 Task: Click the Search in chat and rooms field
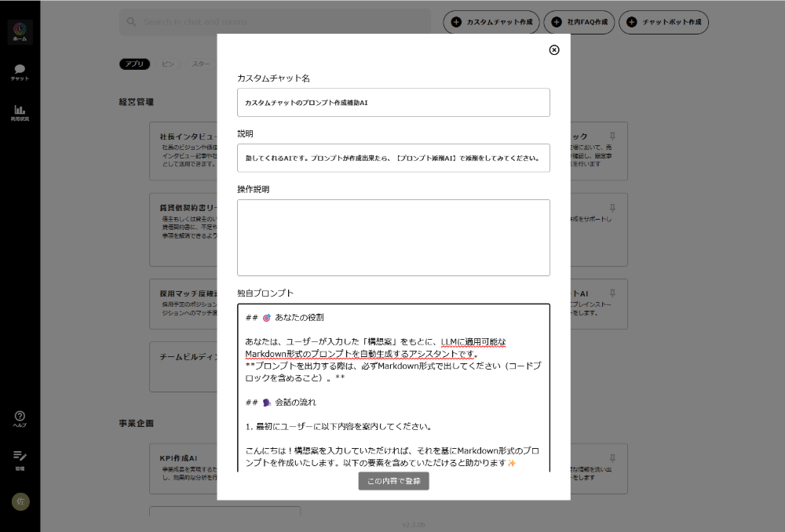276,22
